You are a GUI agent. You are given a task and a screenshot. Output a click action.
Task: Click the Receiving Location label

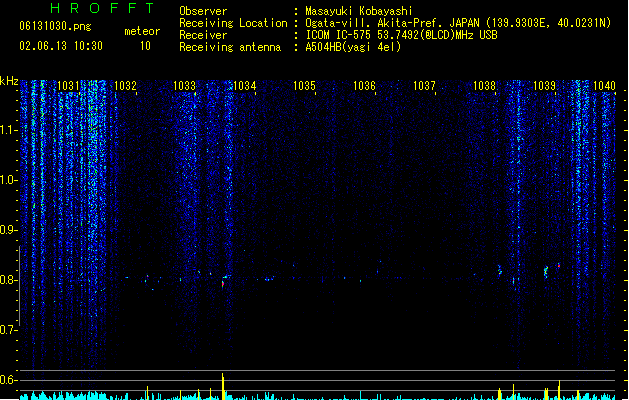[x=233, y=23]
